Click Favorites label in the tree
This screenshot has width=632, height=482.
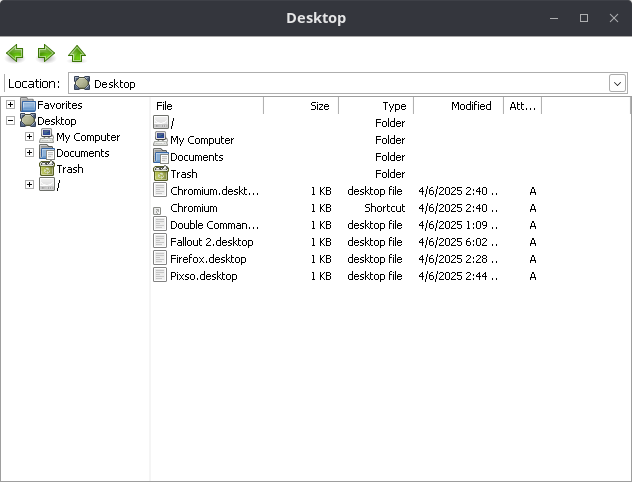click(x=60, y=105)
